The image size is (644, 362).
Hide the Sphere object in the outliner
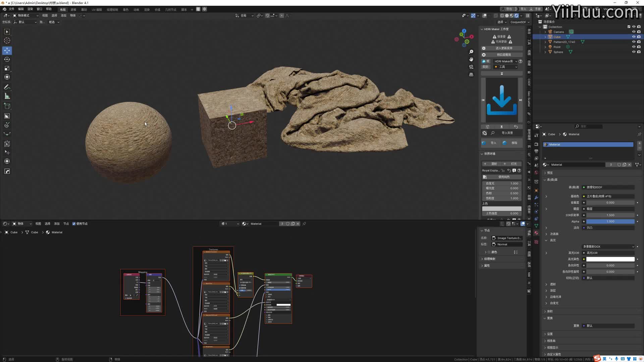coord(634,52)
